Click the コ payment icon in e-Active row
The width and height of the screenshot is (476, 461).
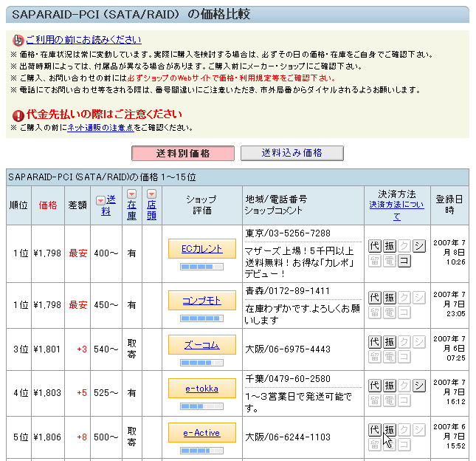404,444
